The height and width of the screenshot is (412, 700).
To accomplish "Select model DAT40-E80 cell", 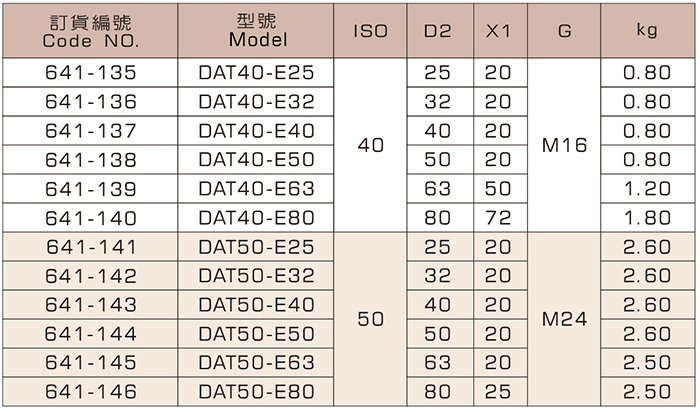I will click(x=256, y=218).
